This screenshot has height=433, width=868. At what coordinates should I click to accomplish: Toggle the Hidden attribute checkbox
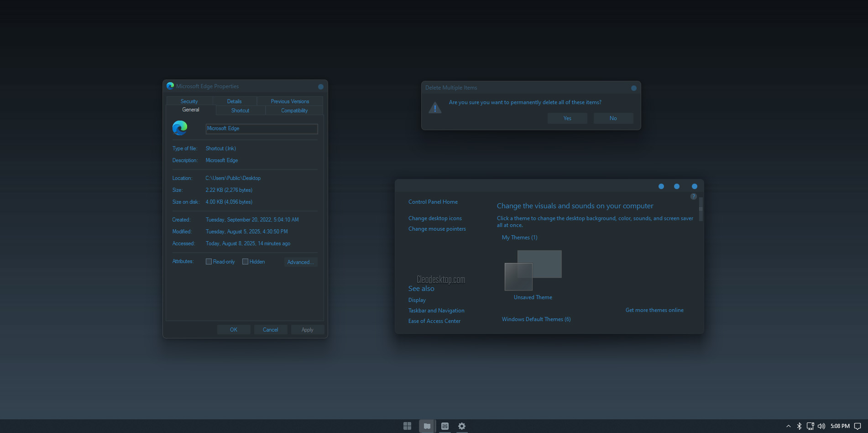pyautogui.click(x=245, y=262)
